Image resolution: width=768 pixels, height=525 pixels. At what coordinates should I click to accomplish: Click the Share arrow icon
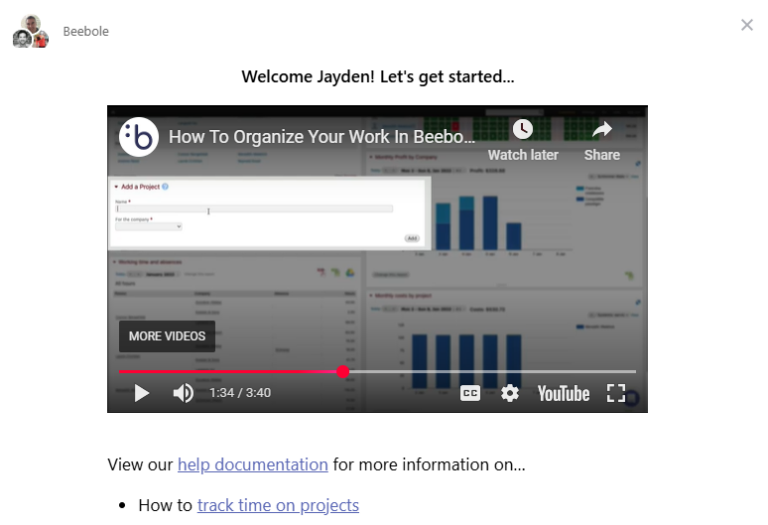(x=602, y=130)
